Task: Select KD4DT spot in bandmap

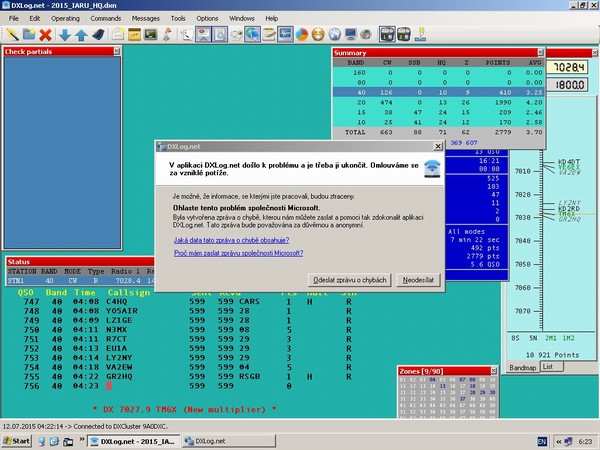Action: pyautogui.click(x=569, y=161)
